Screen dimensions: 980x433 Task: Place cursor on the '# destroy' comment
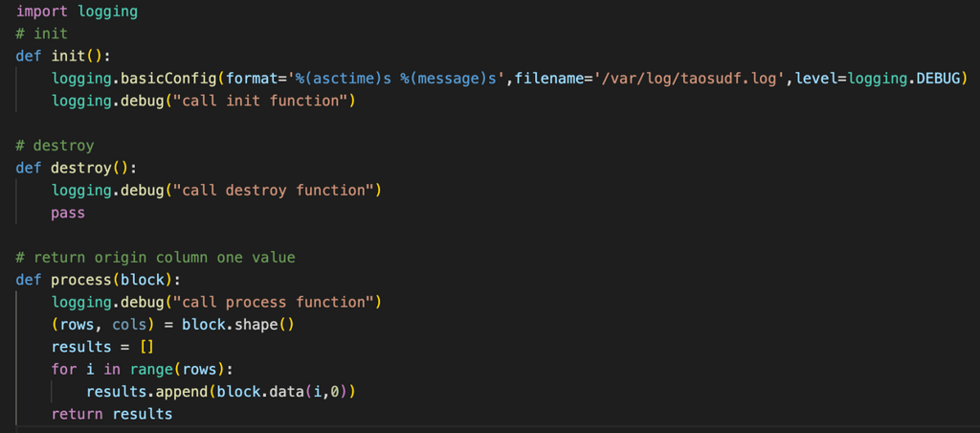coord(55,146)
